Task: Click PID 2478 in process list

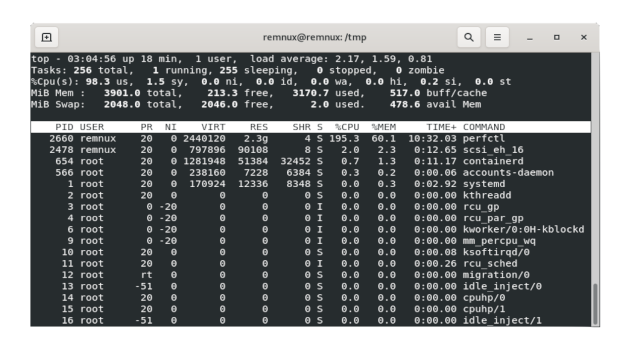Action: 61,150
